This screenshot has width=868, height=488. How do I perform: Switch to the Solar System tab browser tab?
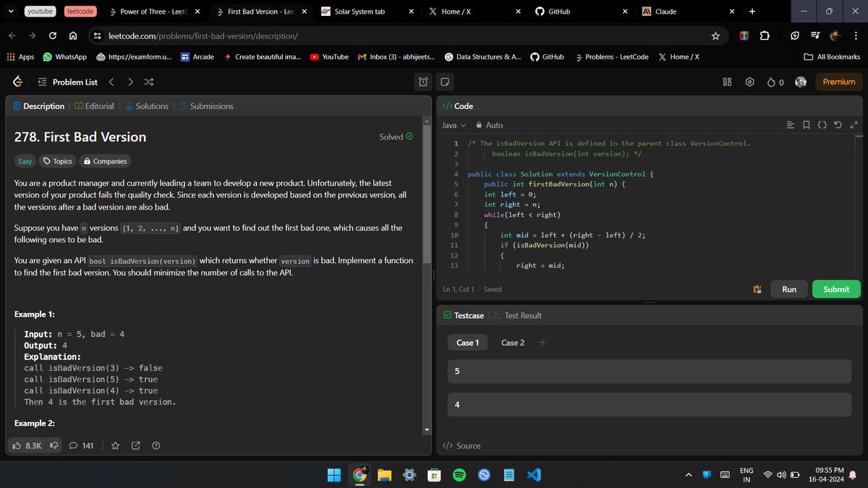tap(367, 12)
